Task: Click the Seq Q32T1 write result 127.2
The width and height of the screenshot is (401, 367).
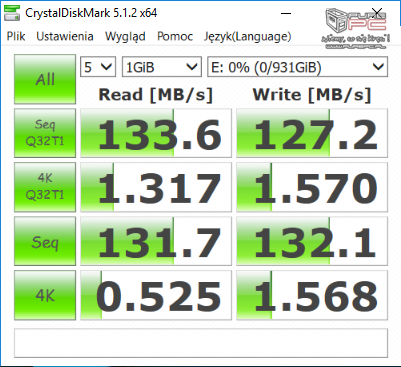Action: click(x=312, y=133)
